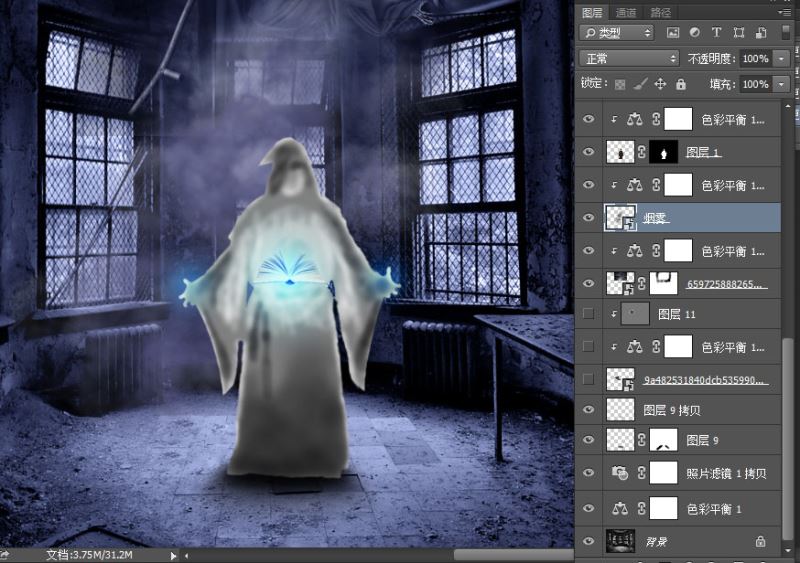Viewport: 800px width, 563px height.
Task: Click the type layer filter icon
Action: click(717, 33)
